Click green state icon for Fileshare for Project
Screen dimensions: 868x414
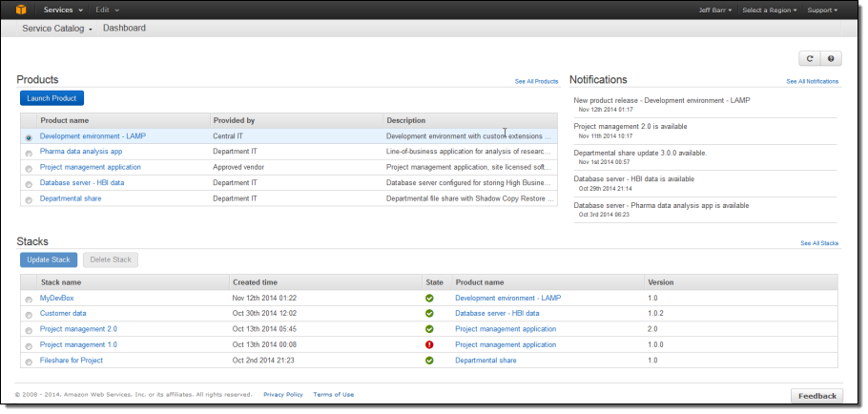click(x=429, y=361)
